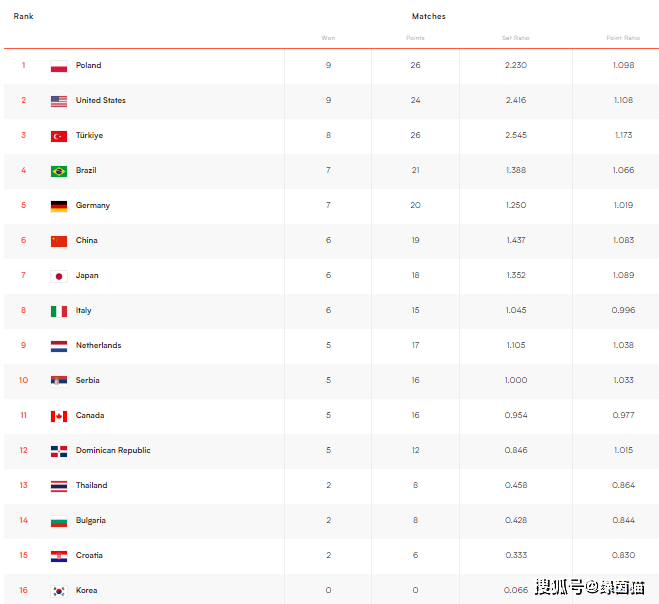
Task: Sort table by Set Ratio header
Action: [516, 38]
